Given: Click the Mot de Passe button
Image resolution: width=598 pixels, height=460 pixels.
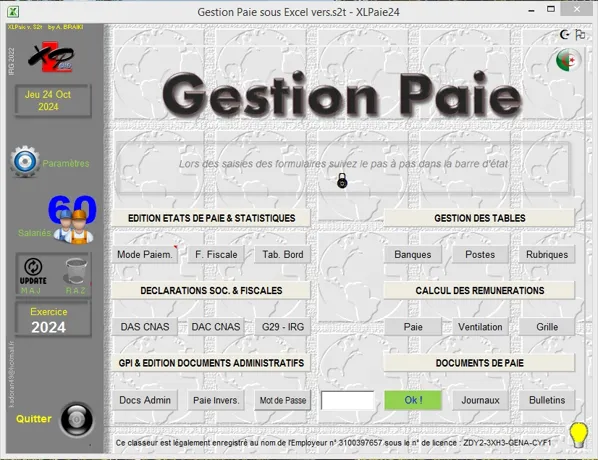Looking at the screenshot, I should point(283,400).
